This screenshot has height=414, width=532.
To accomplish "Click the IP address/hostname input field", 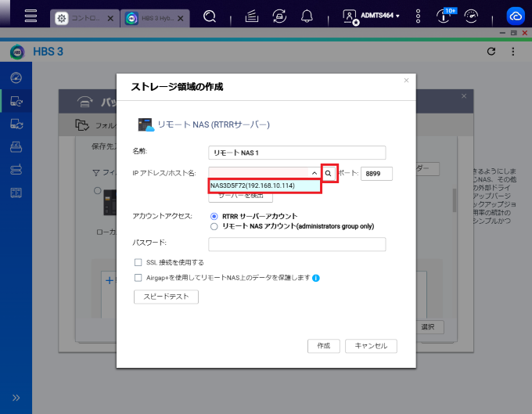I will [x=258, y=173].
